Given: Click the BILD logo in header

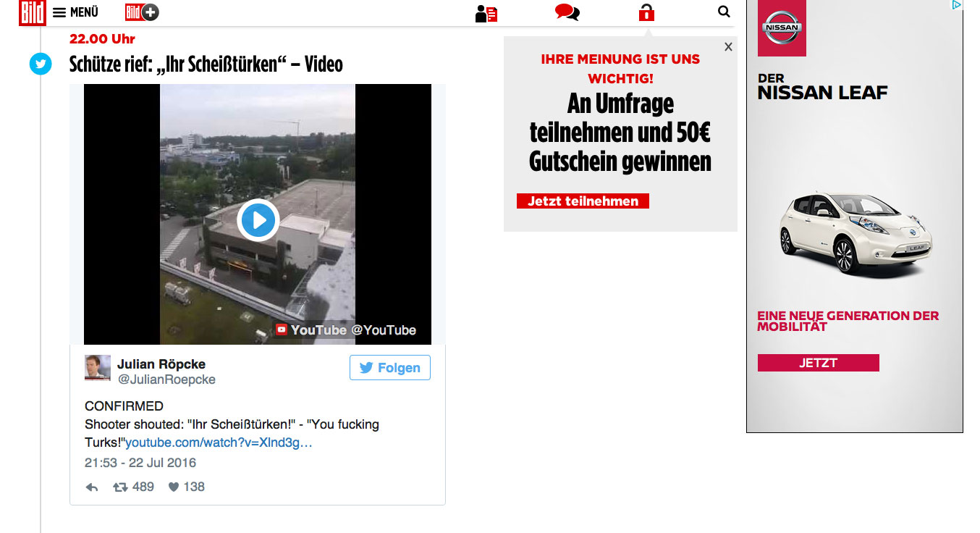Looking at the screenshot, I should pos(33,12).
